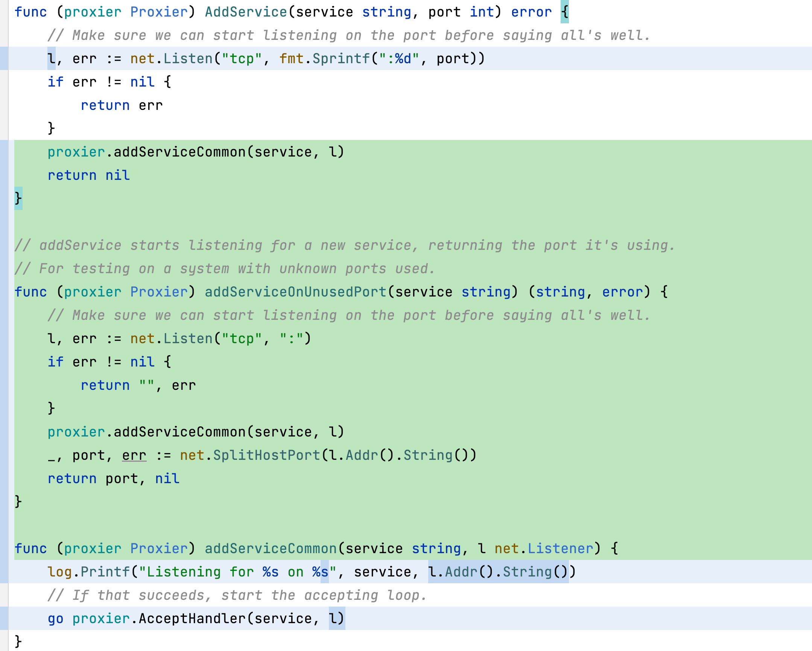The image size is (812, 651).
Task: Click the highlighted opening brace after error
Action: pyautogui.click(x=564, y=12)
